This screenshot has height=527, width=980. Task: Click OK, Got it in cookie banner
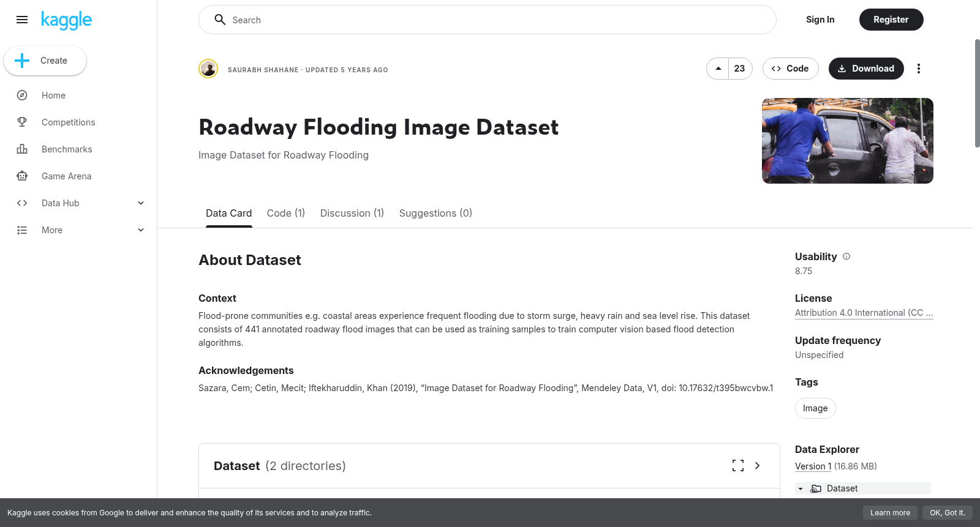pos(948,513)
